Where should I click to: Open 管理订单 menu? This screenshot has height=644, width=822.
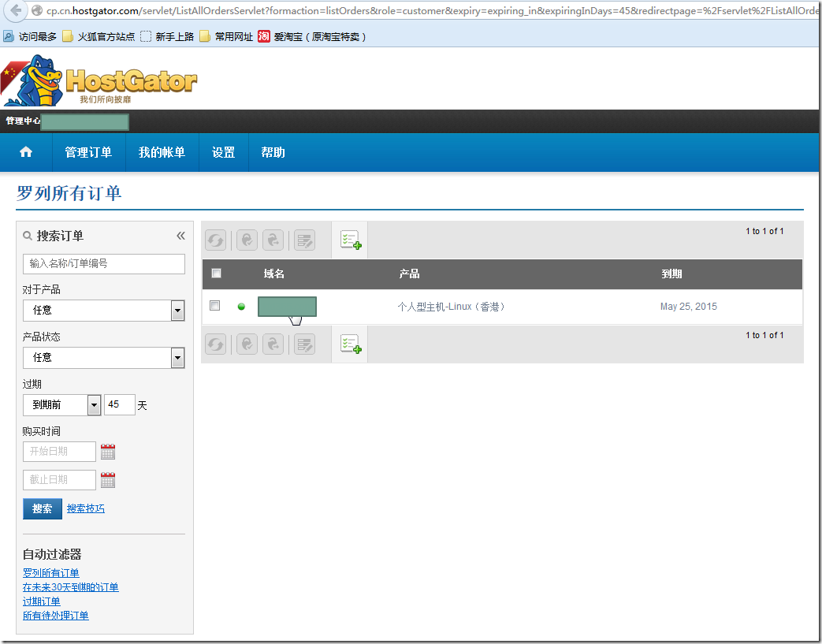click(x=88, y=152)
